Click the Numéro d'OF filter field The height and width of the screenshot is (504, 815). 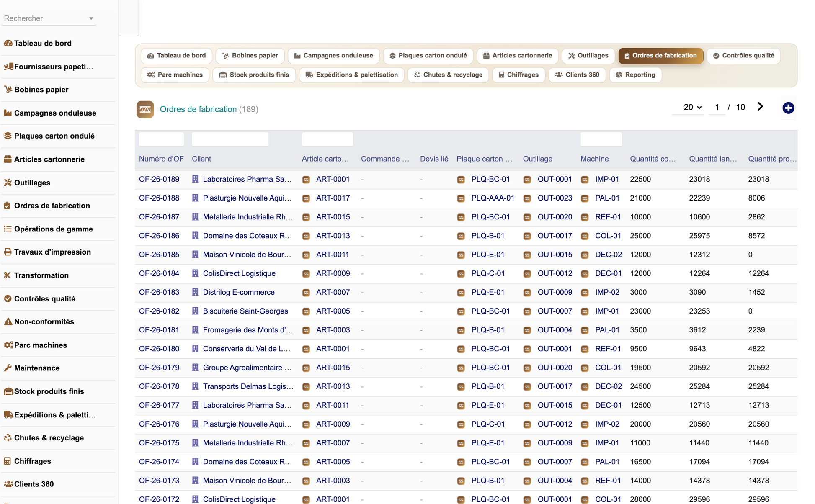point(161,139)
